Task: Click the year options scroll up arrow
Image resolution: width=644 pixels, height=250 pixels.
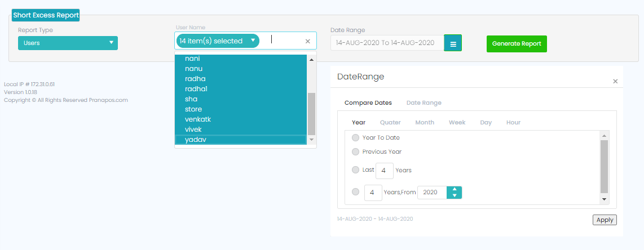Action: pyautogui.click(x=604, y=136)
